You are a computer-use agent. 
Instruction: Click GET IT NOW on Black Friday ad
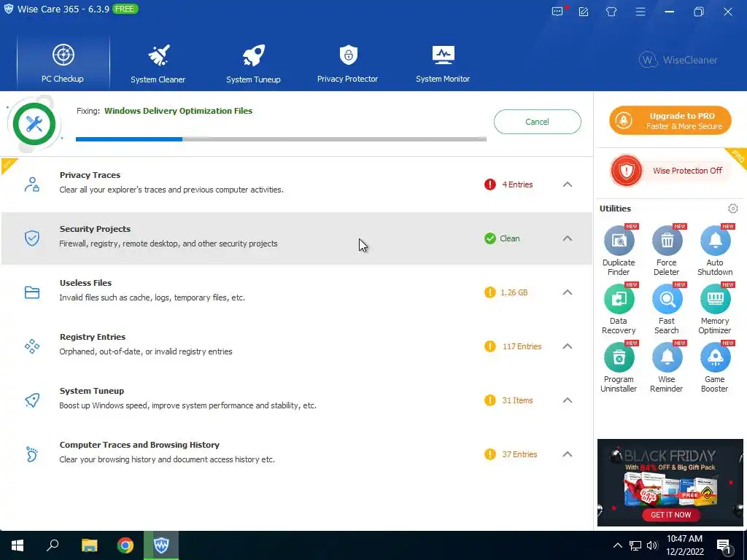671,515
